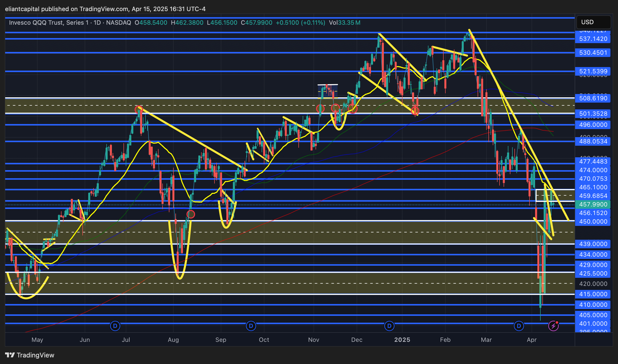Screen dimensions: 618x364
Task: Open the USD currency selector
Action: click(593, 22)
